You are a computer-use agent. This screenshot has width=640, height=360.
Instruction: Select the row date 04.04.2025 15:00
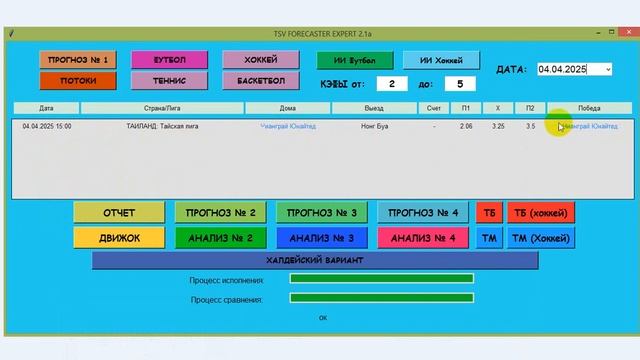pos(47,127)
